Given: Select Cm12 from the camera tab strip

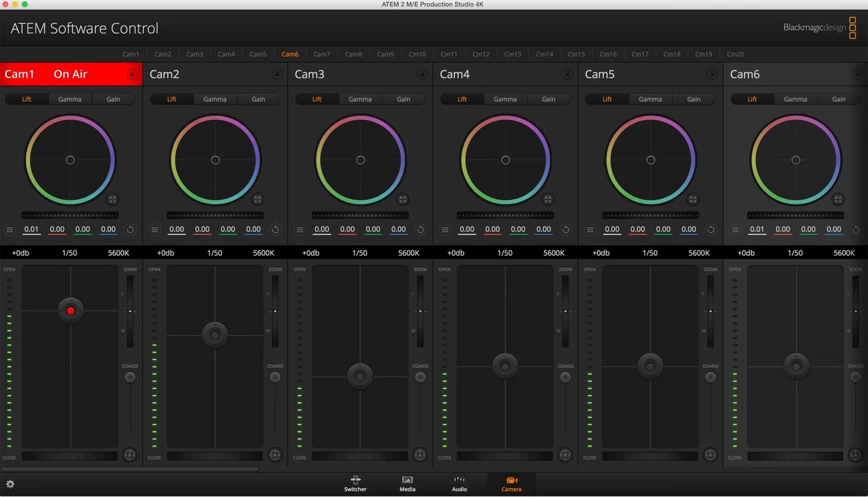Looking at the screenshot, I should [x=481, y=54].
